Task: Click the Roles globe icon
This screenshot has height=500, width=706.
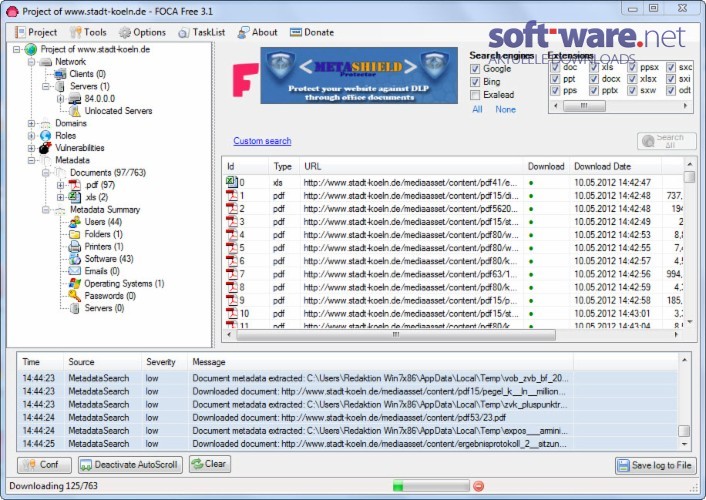Action: (x=45, y=136)
